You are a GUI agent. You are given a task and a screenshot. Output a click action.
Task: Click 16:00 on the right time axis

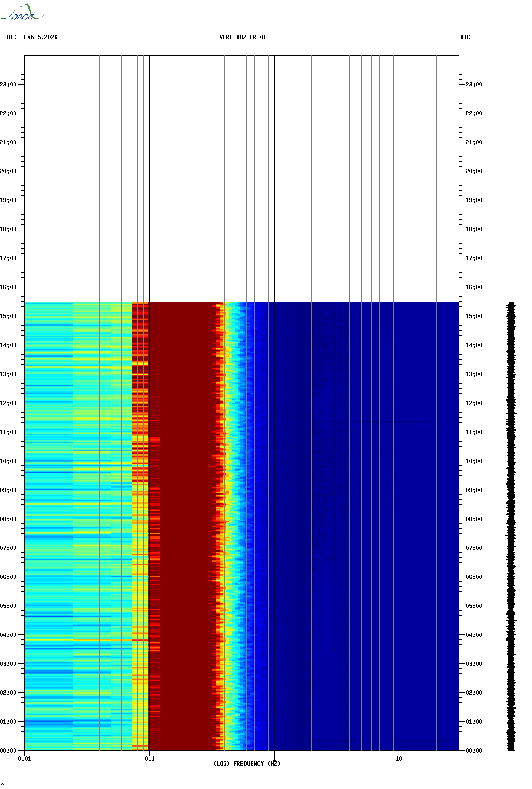point(474,287)
